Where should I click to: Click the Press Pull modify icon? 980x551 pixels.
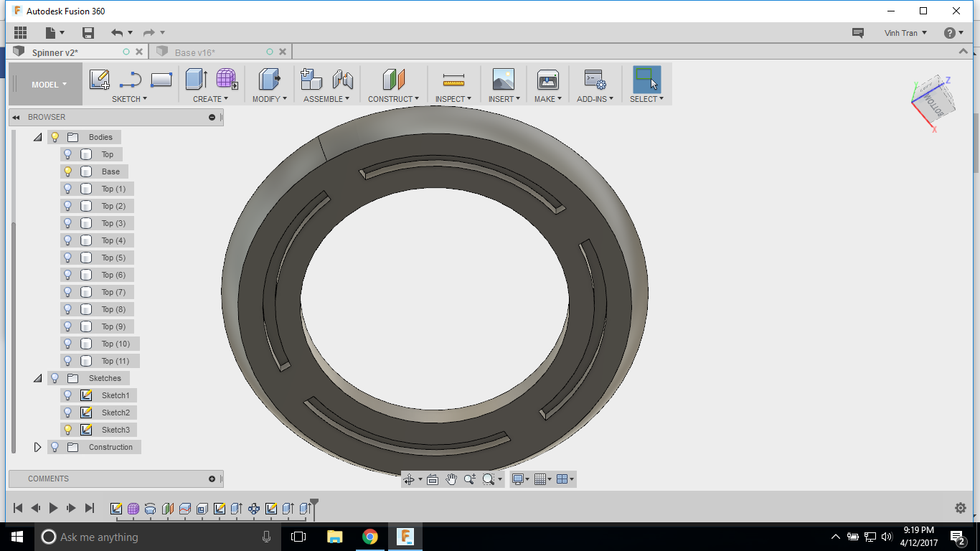270,80
